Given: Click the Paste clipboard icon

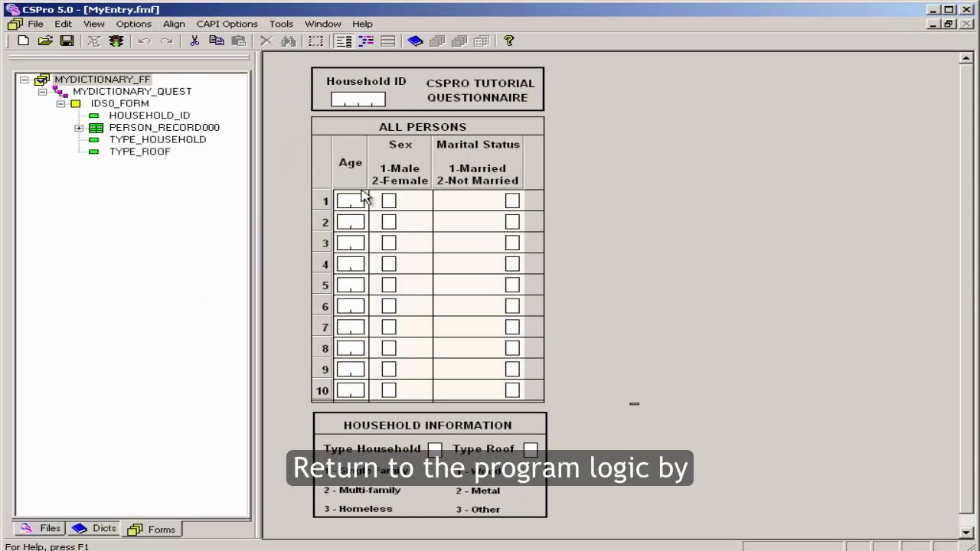Looking at the screenshot, I should pos(239,41).
